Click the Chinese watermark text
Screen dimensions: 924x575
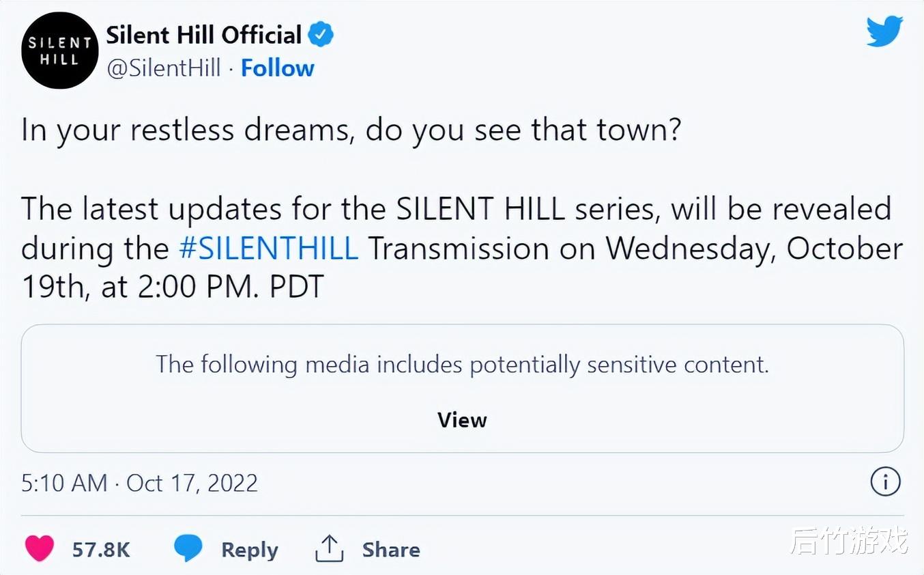(848, 542)
